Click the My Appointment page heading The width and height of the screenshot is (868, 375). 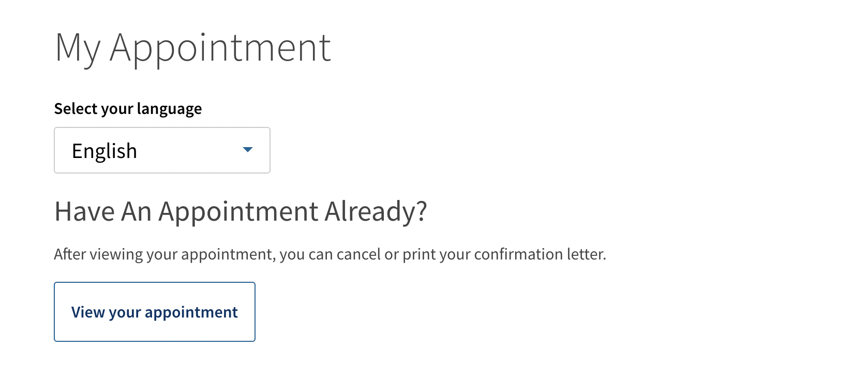coord(192,48)
